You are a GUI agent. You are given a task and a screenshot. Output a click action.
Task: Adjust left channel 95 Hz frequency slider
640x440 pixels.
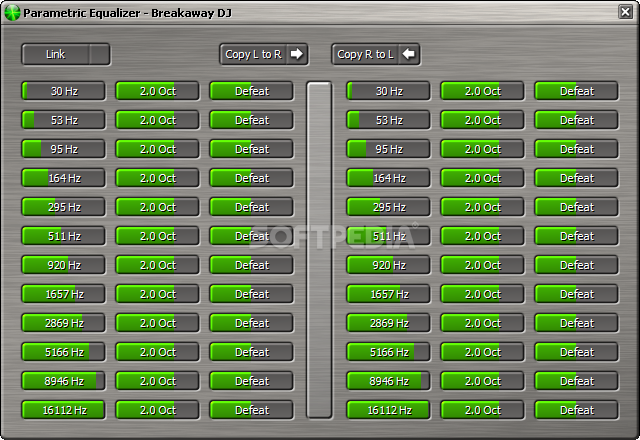tap(63, 149)
